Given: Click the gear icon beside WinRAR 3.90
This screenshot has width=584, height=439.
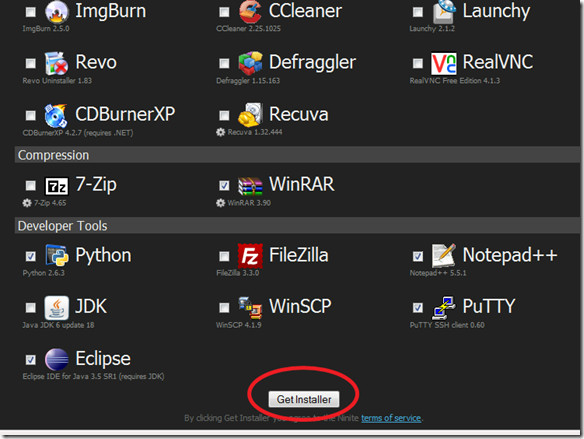Looking at the screenshot, I should click(x=220, y=203).
